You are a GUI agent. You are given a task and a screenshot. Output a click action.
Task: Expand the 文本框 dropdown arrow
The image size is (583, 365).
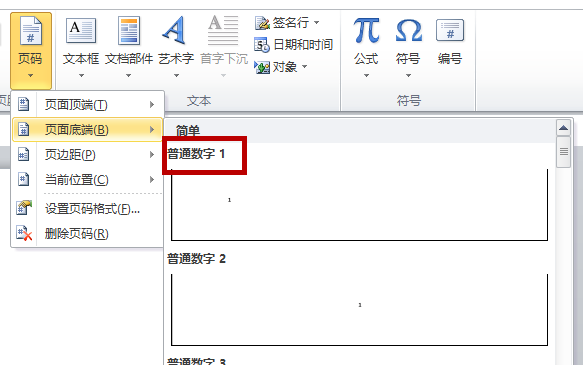81,76
